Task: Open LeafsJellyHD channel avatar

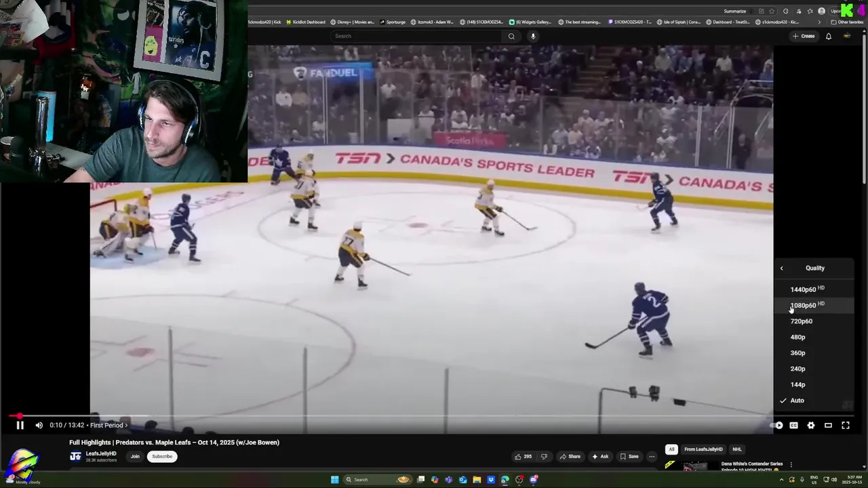Action: pos(75,456)
